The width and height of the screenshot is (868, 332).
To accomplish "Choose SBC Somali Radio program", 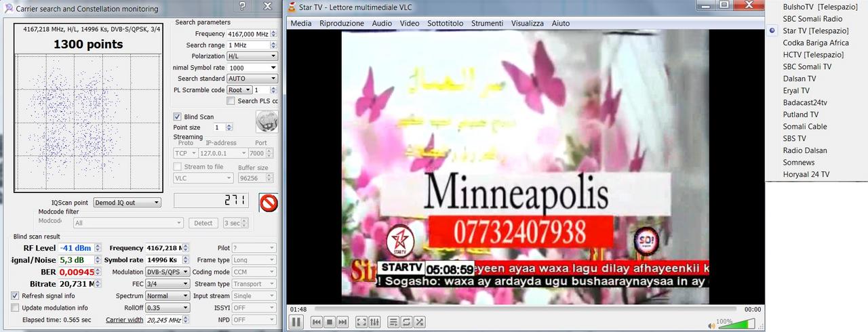I will 815,19.
